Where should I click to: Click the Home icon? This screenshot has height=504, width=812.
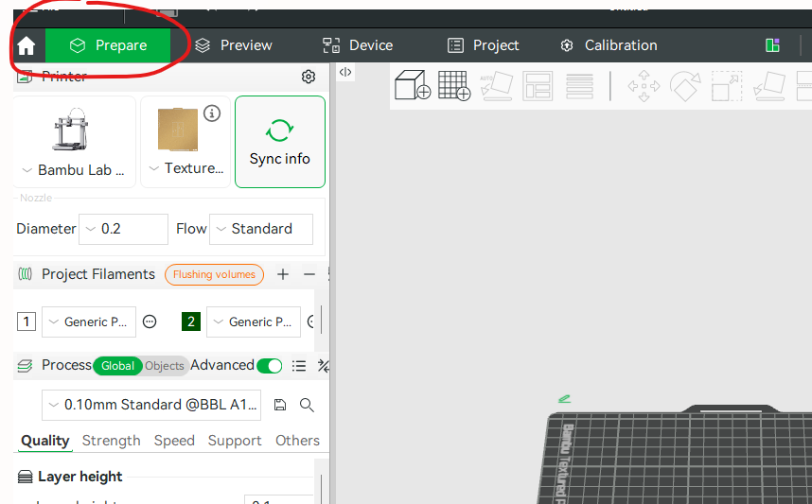tap(26, 45)
